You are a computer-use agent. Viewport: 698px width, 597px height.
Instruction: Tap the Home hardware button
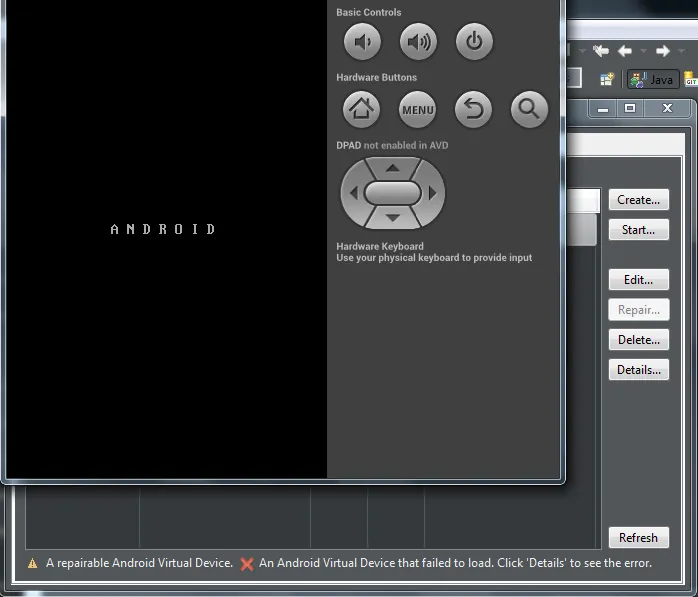tap(361, 109)
